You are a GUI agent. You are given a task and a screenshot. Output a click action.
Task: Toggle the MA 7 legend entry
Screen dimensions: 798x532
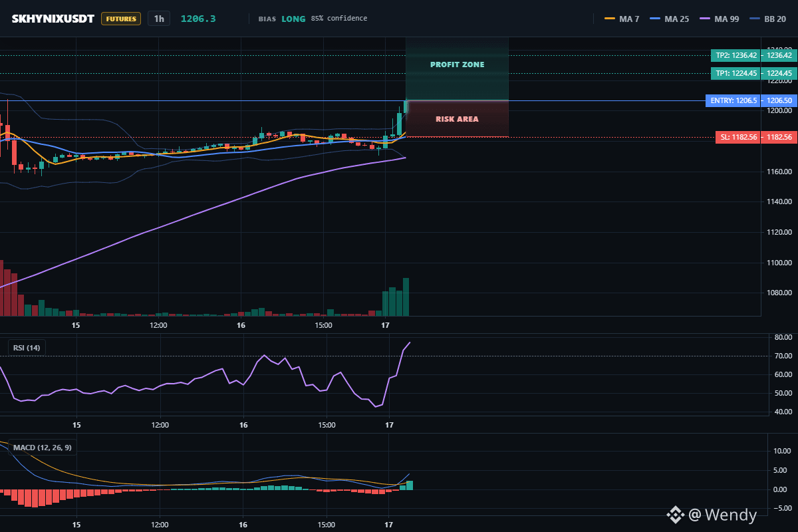point(622,19)
